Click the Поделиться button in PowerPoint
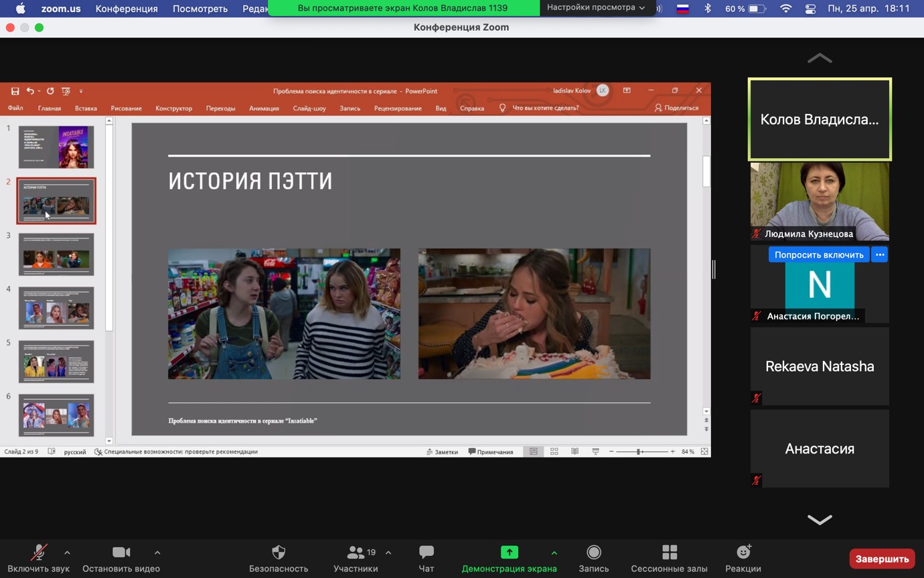Screen dimensions: 924x578 point(676,108)
